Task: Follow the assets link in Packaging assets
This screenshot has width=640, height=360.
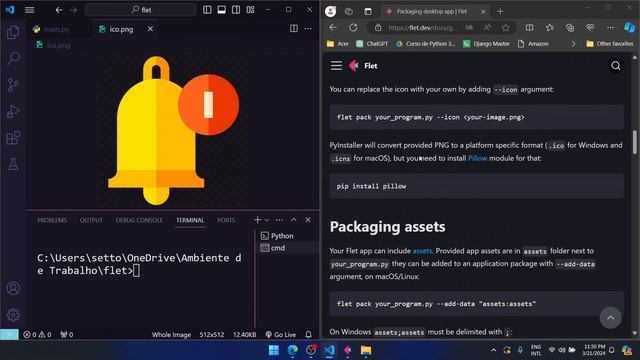Action: (x=422, y=251)
